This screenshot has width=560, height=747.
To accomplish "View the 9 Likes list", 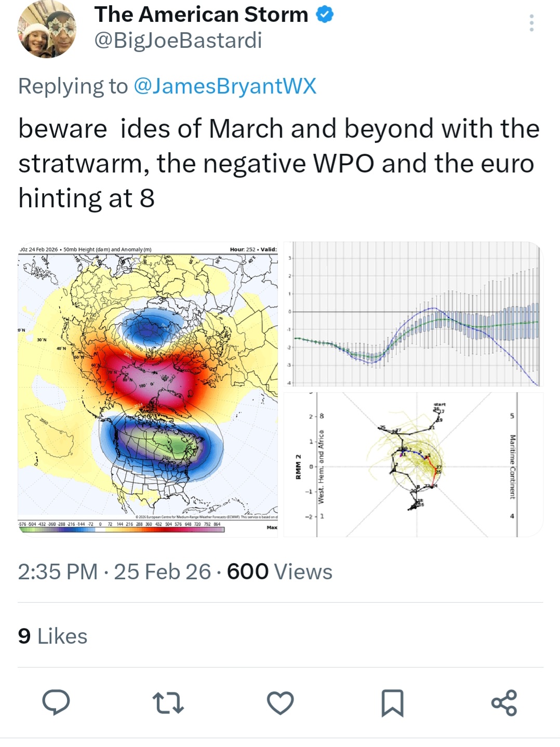I will [x=52, y=636].
